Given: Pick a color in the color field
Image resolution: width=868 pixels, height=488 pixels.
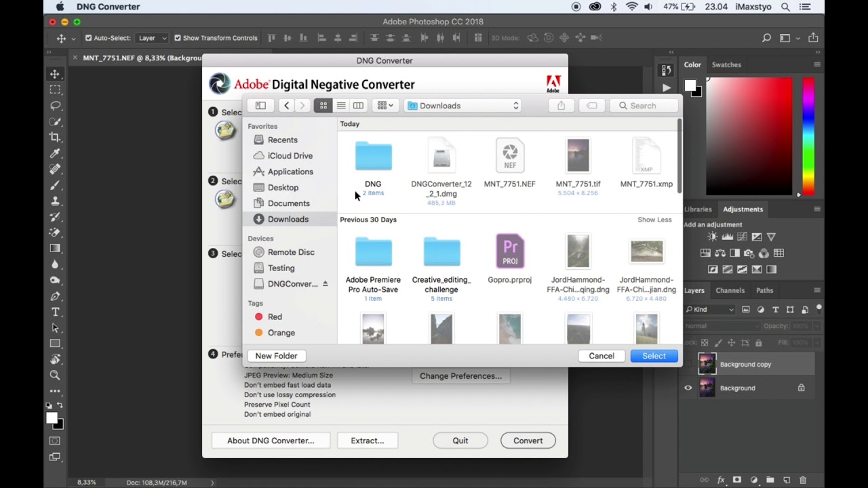Looking at the screenshot, I should (749, 136).
